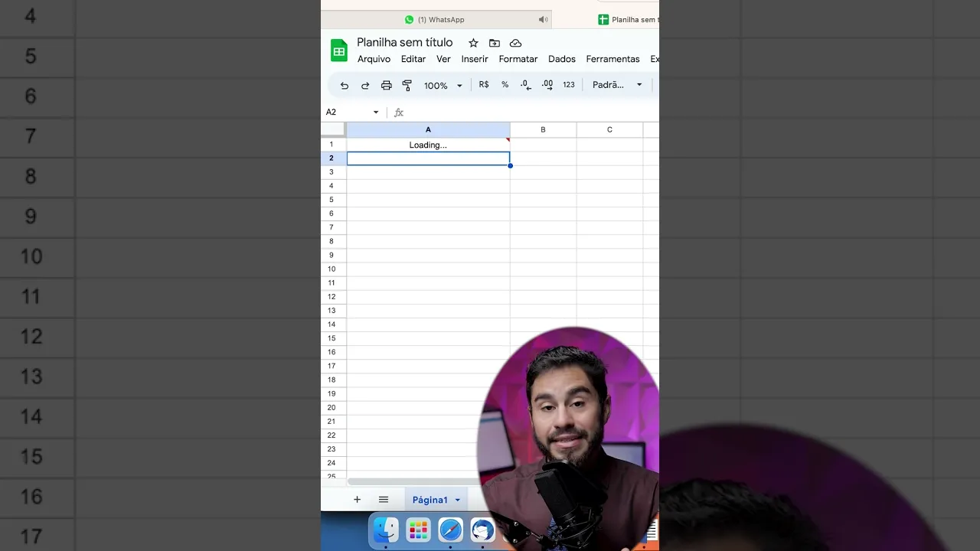Mute the WhatsApp tab audio icon
Image resolution: width=980 pixels, height=551 pixels.
tap(543, 20)
